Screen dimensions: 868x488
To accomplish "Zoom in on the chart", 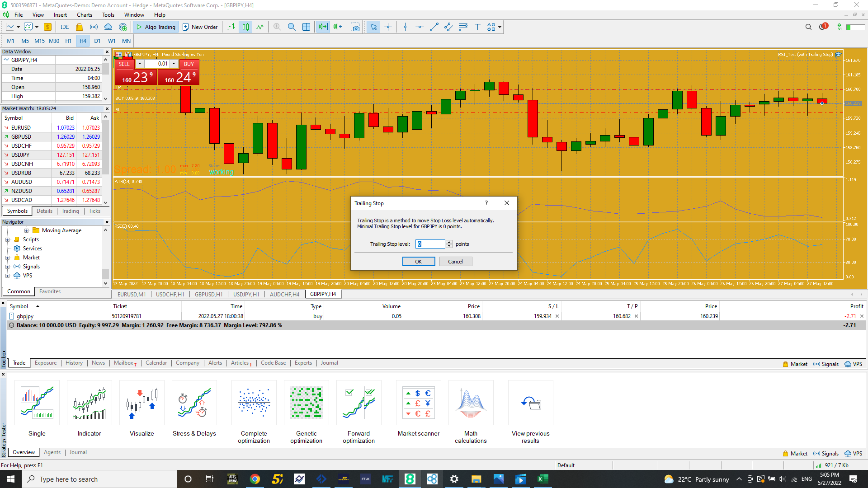I will [x=277, y=27].
